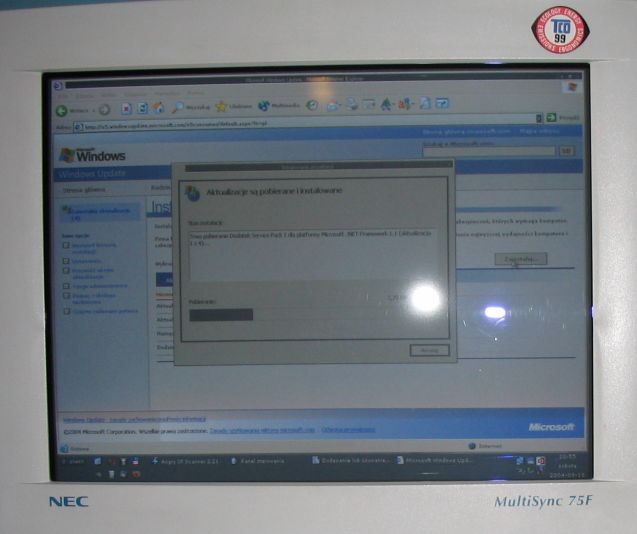This screenshot has height=534, width=637.
Task: Click the Stan instalacji status text box
Action: [x=312, y=256]
